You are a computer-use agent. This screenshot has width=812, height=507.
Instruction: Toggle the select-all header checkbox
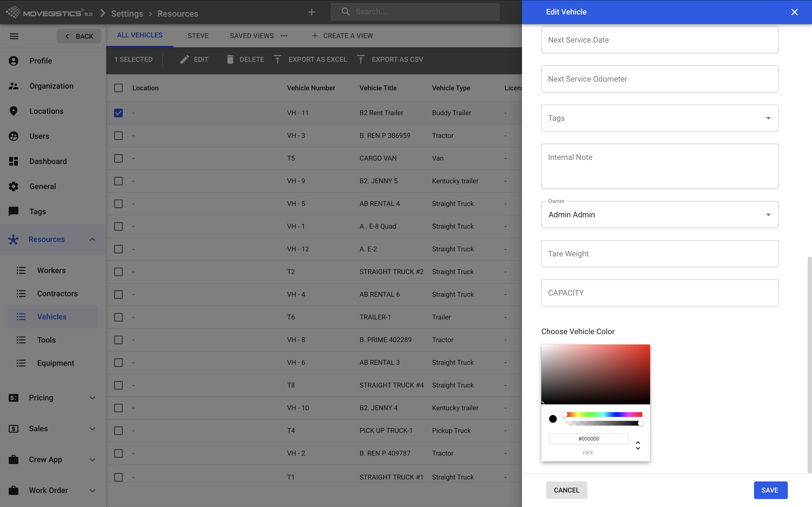[x=118, y=88]
